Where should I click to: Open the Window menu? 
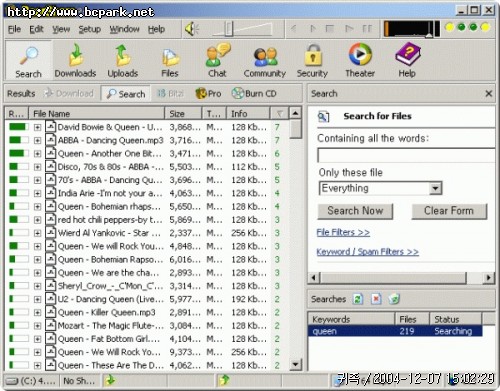(124, 29)
